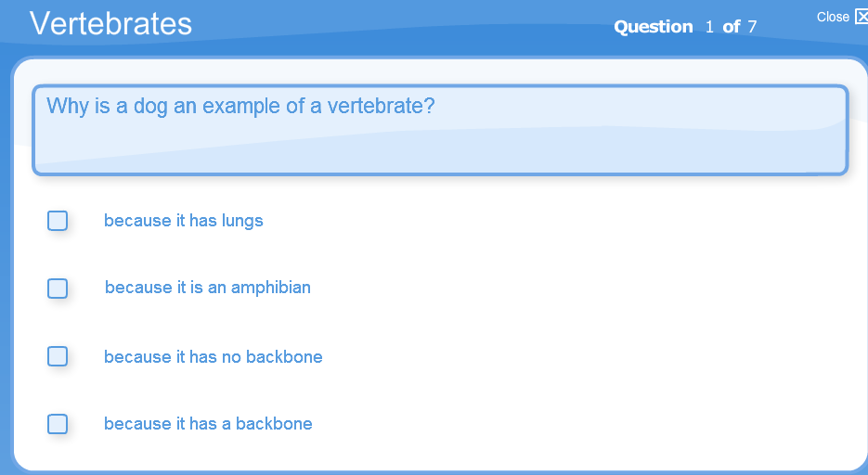868x475 pixels.
Task: Click the word 'dog' in the question
Action: point(150,106)
